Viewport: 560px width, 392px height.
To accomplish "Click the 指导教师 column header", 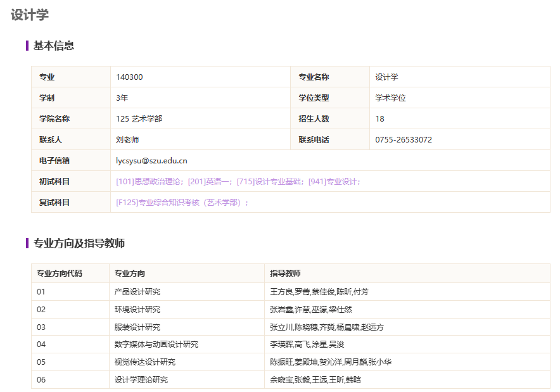I will click(285, 274).
